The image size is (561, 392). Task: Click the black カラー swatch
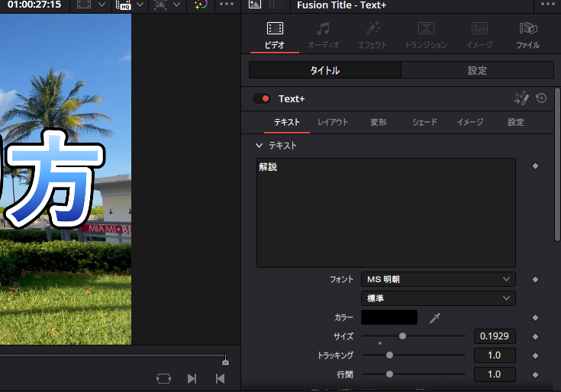pyautogui.click(x=389, y=318)
